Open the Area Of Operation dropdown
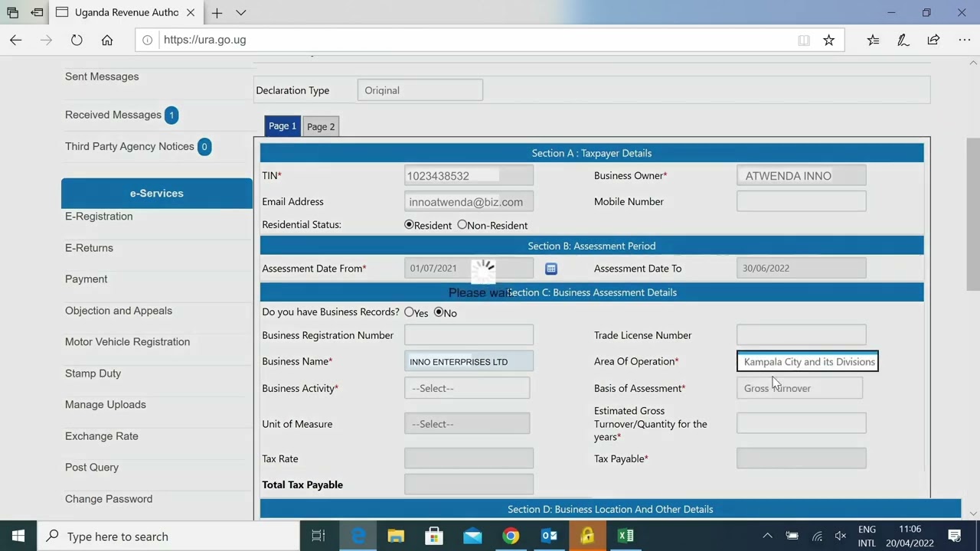The height and width of the screenshot is (551, 980). coord(808,362)
